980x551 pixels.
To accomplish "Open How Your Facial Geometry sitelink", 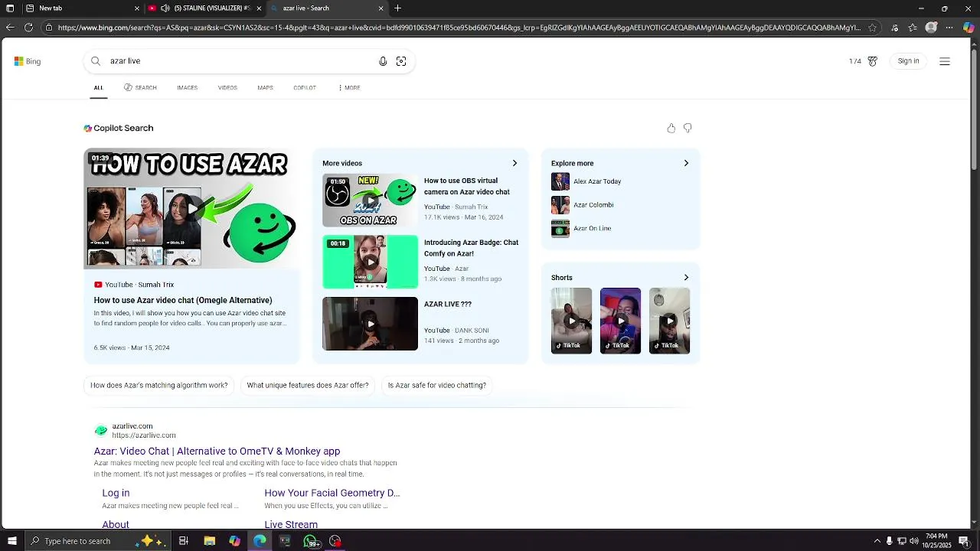I will tap(332, 494).
